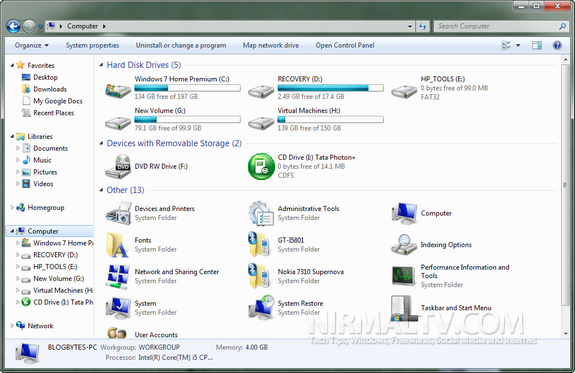Viewport: 575px width, 373px height.
Task: Click the RECOVERY (D:) usage bar
Action: [330, 88]
